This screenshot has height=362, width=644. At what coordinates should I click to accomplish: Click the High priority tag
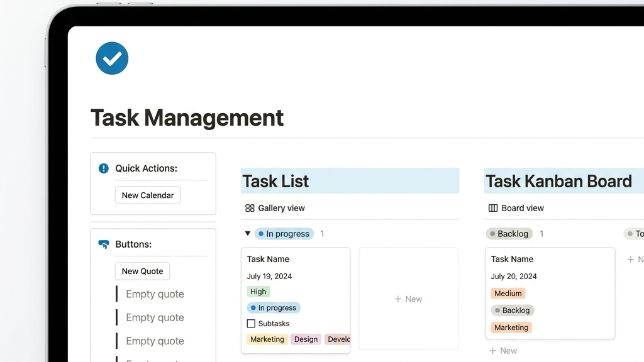pyautogui.click(x=258, y=292)
